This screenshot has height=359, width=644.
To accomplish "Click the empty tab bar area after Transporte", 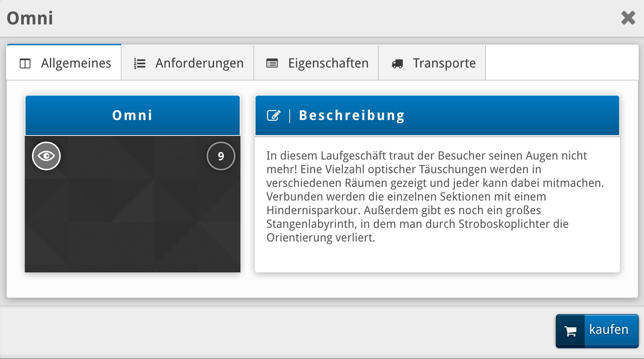I will click(561, 63).
